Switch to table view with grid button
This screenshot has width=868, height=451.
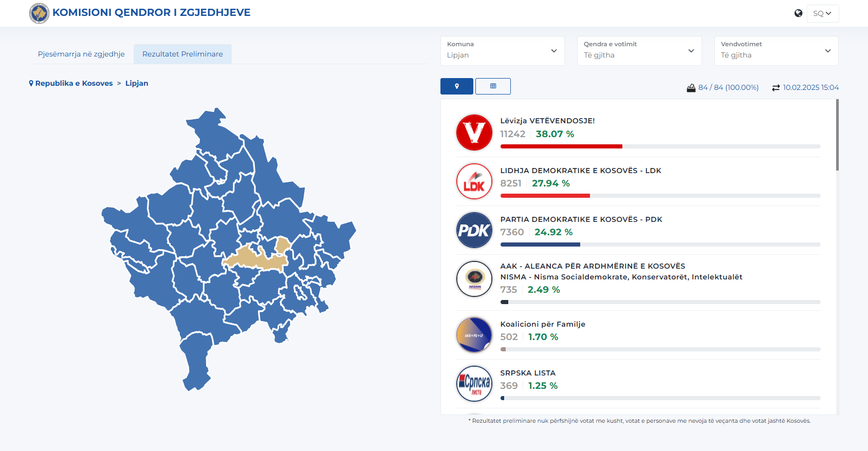tap(493, 86)
